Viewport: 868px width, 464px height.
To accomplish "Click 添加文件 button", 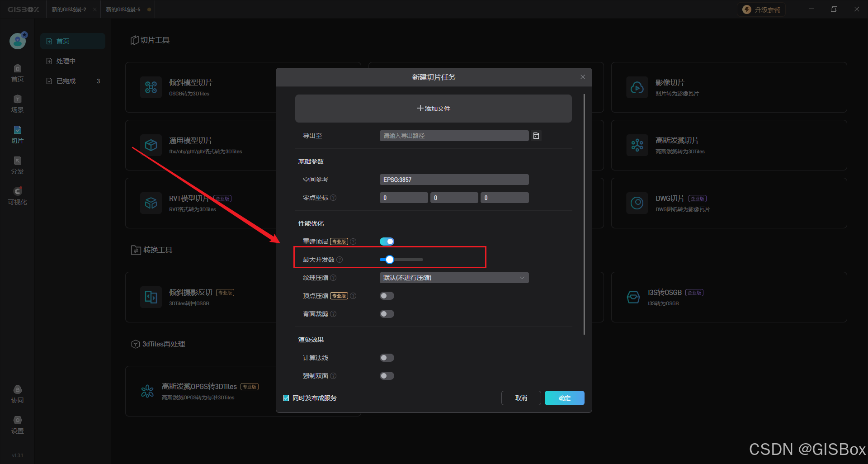I will pyautogui.click(x=434, y=109).
